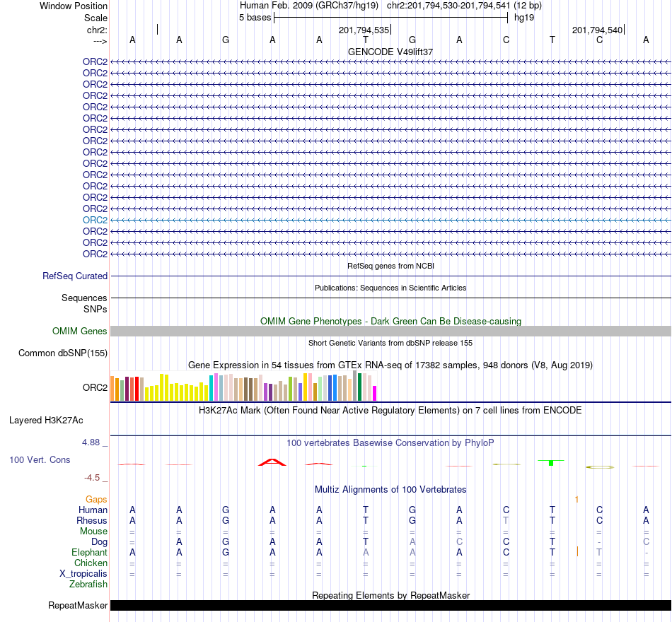This screenshot has height=622, width=672.
Task: Open the H3K27Ac Mark ENCODE track title
Action: click(x=390, y=411)
